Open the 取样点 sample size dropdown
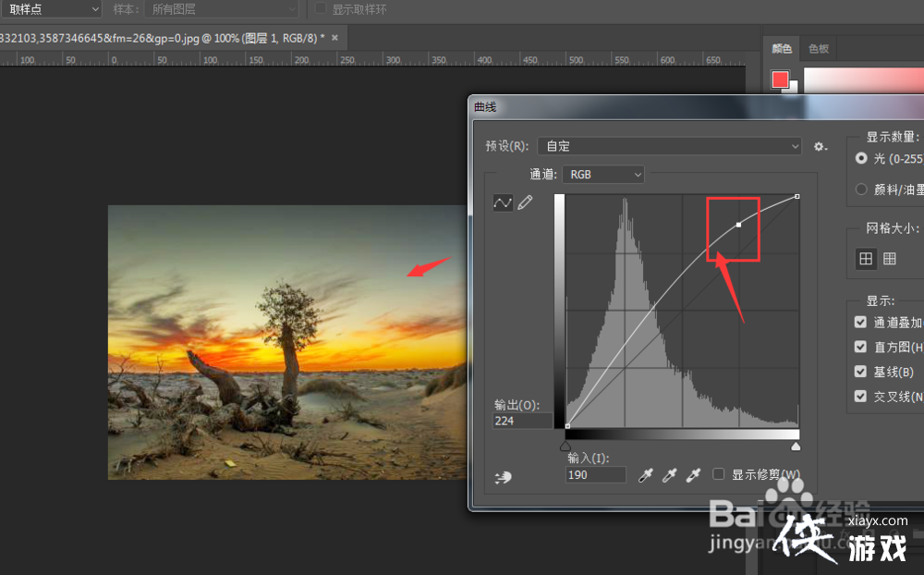The width and height of the screenshot is (924, 575). point(51,9)
